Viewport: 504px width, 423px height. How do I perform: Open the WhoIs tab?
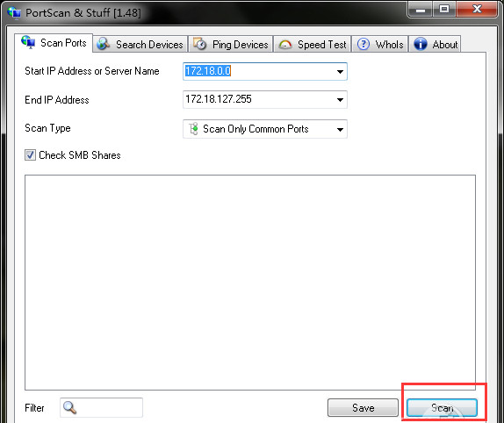[x=380, y=44]
